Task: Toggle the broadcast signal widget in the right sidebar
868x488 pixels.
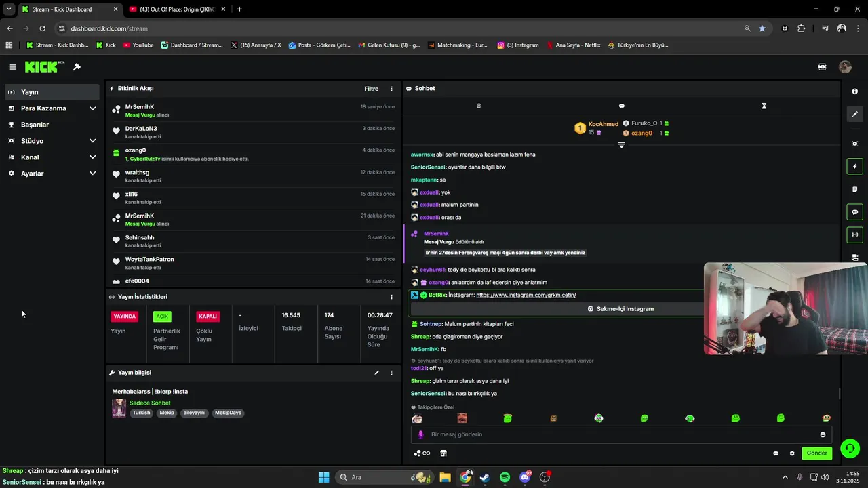Action: 854,235
